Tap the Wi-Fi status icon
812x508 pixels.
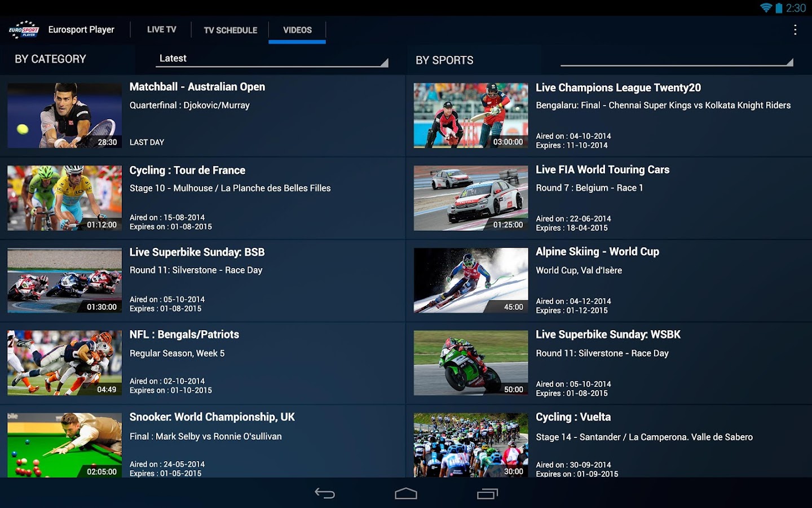(x=766, y=8)
